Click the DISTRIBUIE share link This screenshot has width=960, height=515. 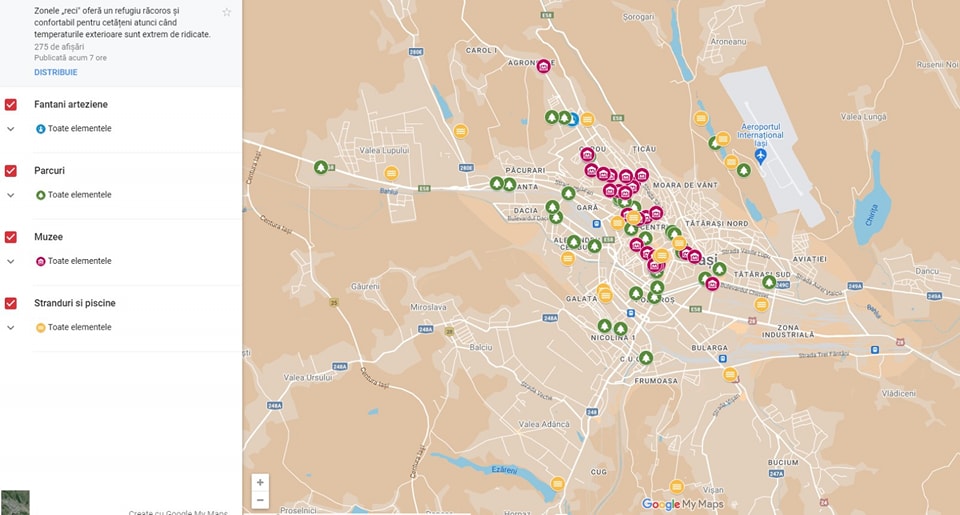[55, 72]
